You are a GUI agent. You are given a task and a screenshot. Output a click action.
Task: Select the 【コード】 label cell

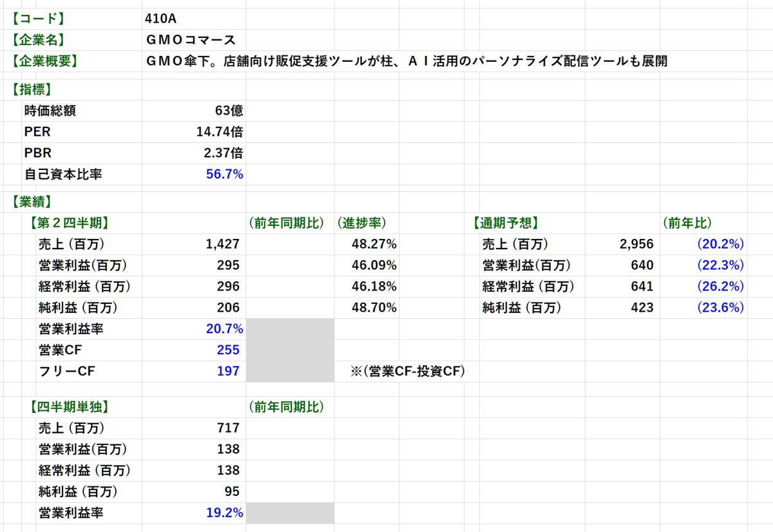point(39,18)
